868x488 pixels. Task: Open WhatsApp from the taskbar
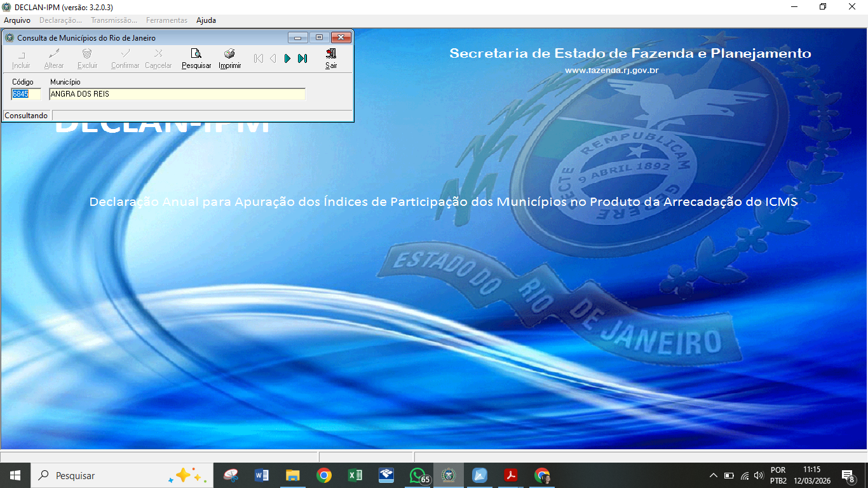click(417, 475)
